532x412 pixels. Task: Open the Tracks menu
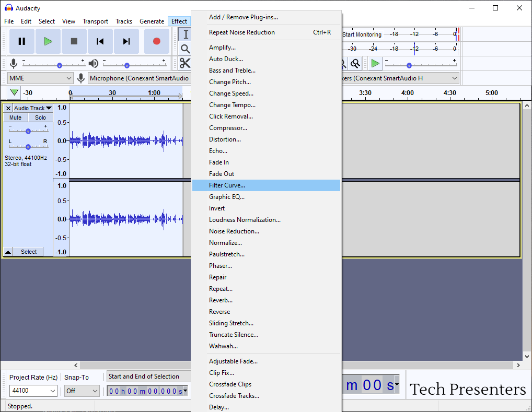click(x=124, y=21)
